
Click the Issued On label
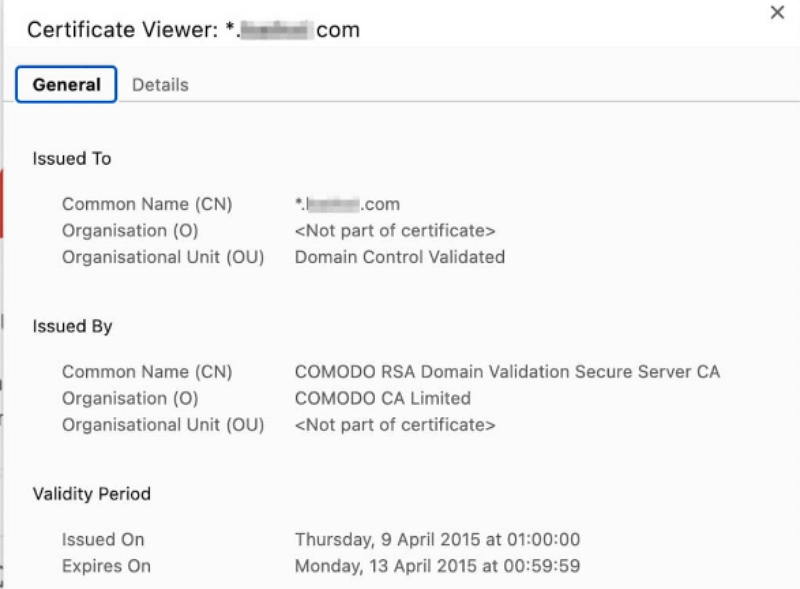point(103,540)
